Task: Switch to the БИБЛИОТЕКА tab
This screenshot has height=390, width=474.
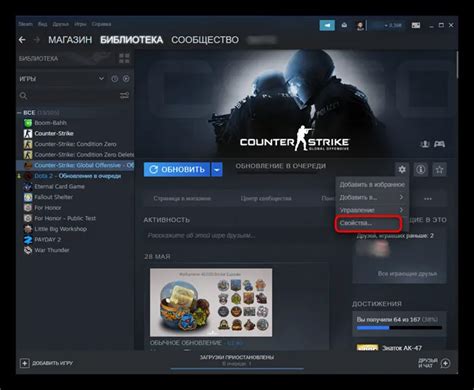Action: point(131,40)
